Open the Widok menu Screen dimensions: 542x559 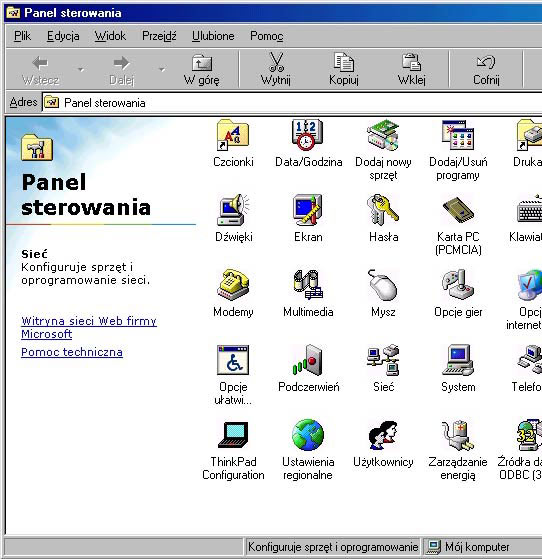coord(110,36)
